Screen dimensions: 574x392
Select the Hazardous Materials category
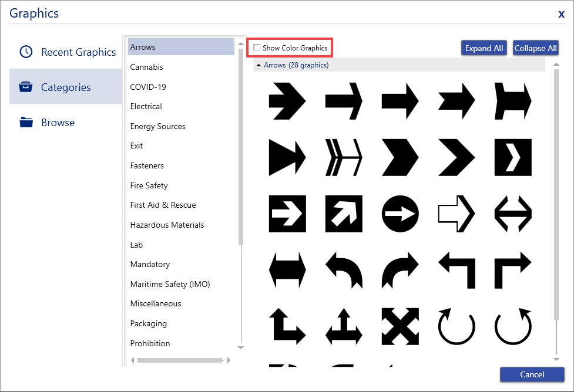click(x=167, y=225)
